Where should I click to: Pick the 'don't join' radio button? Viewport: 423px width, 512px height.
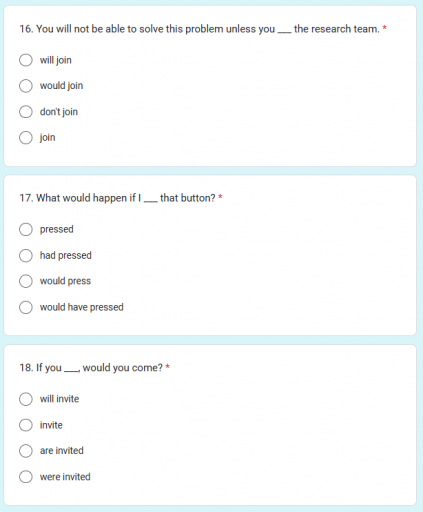click(x=26, y=112)
